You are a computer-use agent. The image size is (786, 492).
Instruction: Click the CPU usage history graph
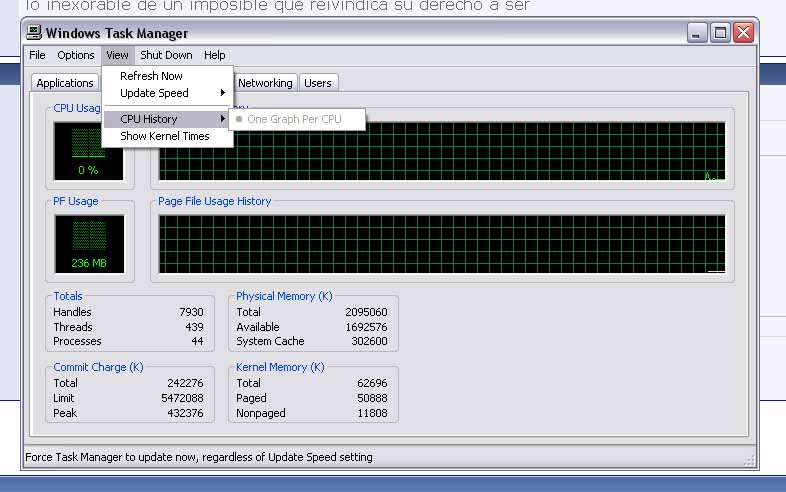click(x=442, y=151)
